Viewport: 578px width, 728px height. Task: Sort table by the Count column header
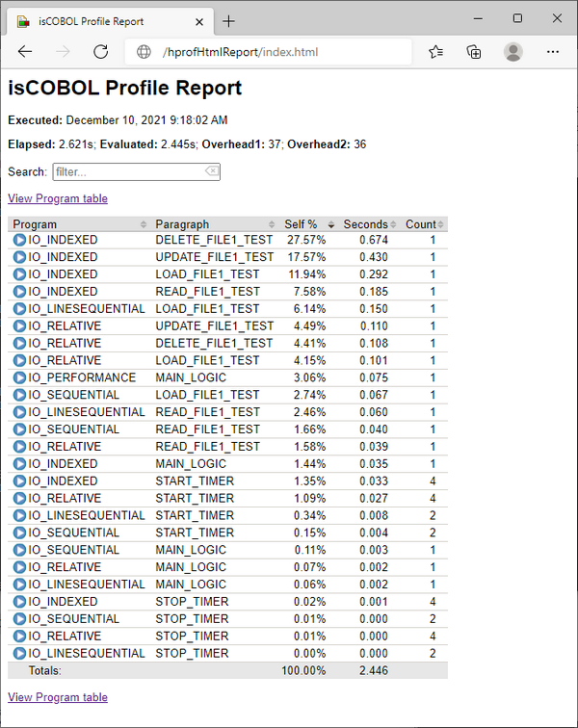(424, 224)
